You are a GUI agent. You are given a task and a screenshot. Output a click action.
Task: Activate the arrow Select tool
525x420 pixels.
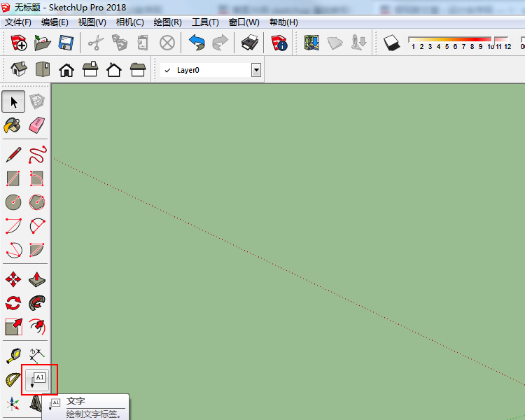tap(13, 101)
